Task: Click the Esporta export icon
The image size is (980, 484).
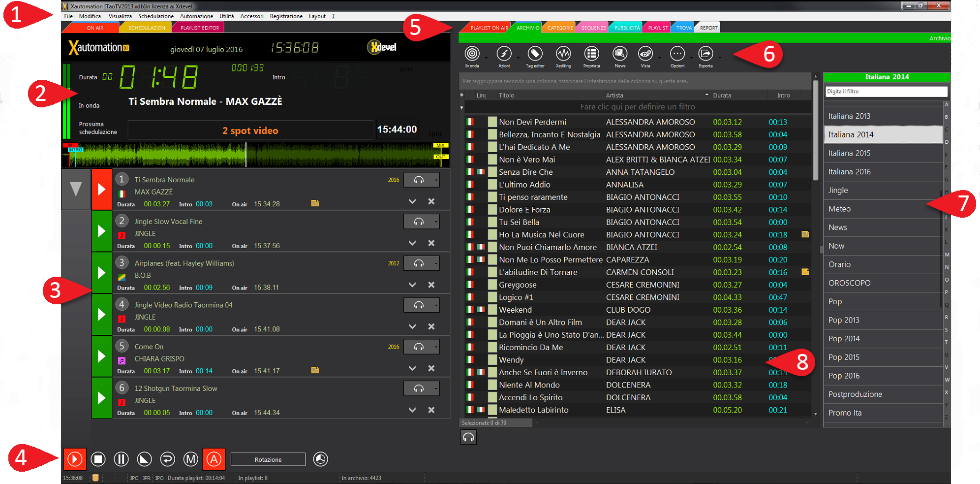Action: coord(705,53)
